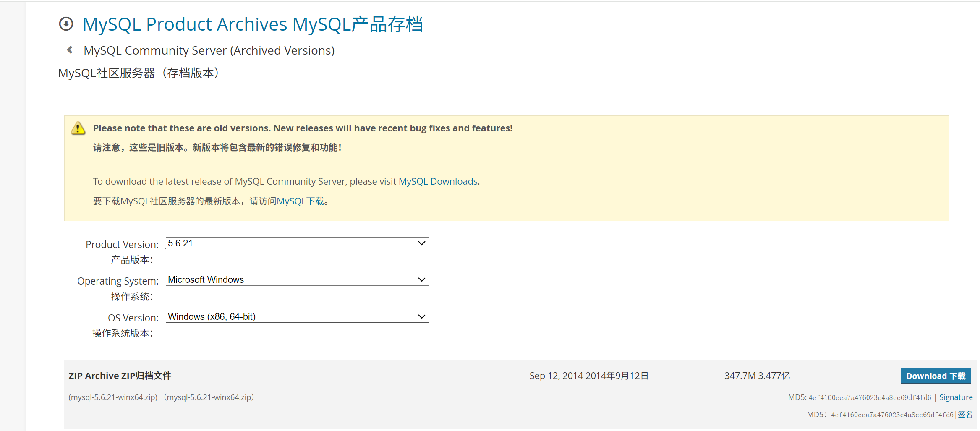Click the back chevron before MySQL Community Server
Screen dimensions: 980x431
70,50
